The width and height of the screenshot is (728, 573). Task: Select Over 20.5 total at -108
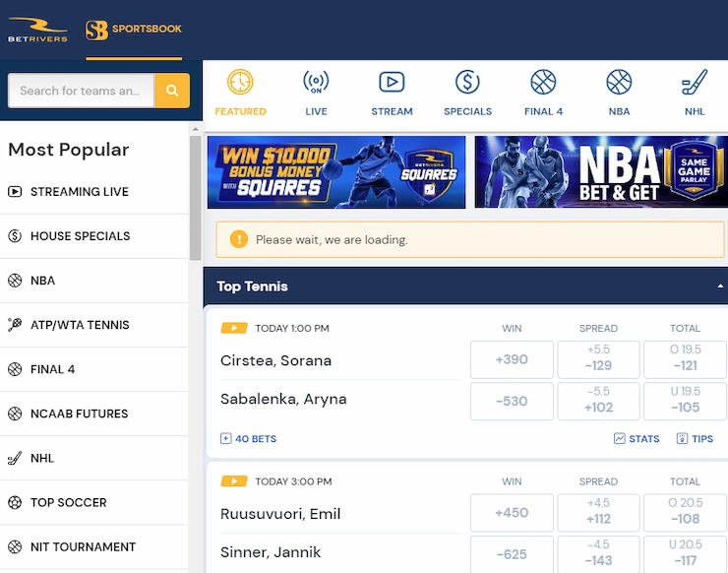click(686, 513)
